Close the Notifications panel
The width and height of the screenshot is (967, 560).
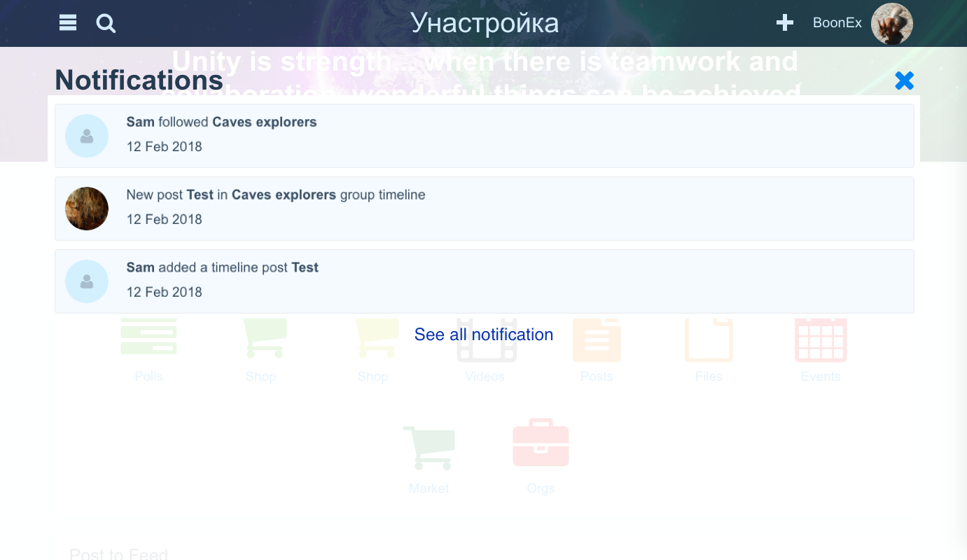coord(904,80)
